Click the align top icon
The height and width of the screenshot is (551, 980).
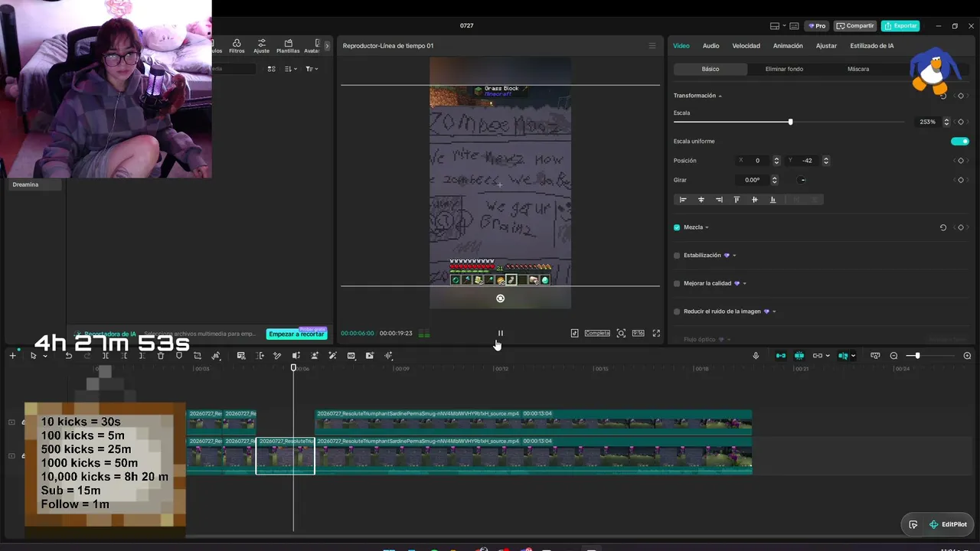737,200
